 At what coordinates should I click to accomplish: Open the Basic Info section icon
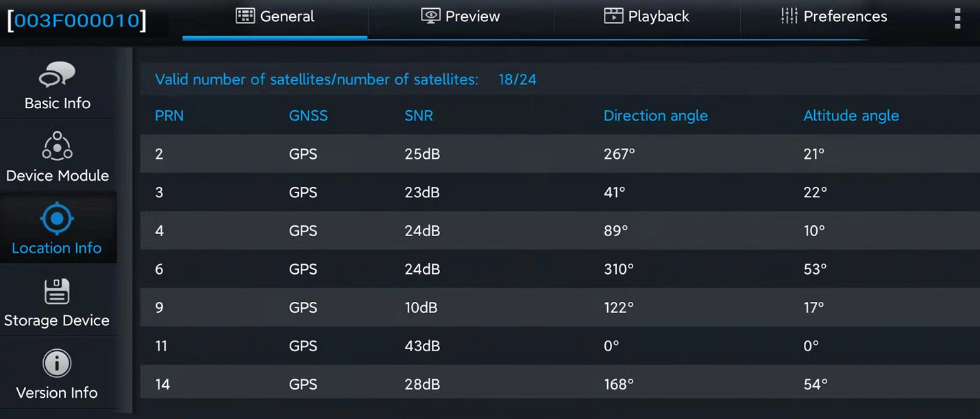click(x=57, y=75)
